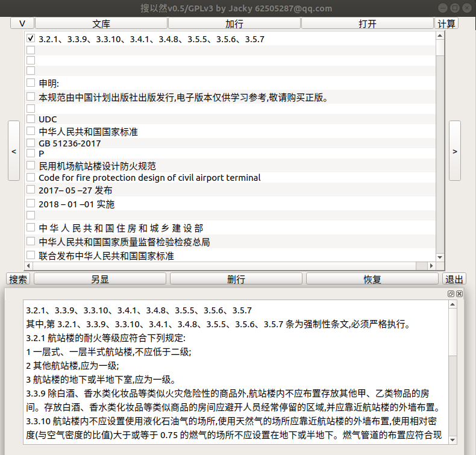Click the paragraph starting '3.3.10 航站楼内'
Viewport: 476px width, 455px height.
(x=234, y=428)
